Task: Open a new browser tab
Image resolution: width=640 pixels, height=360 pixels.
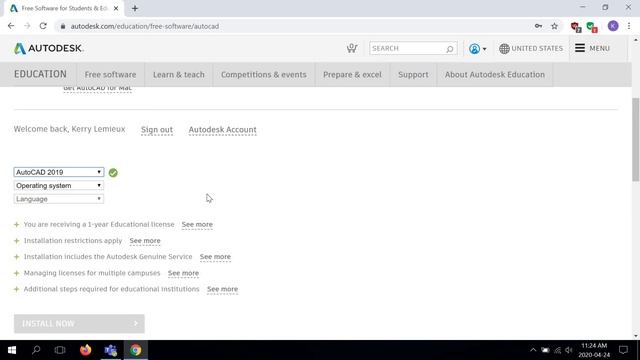Action: pyautogui.click(x=135, y=8)
